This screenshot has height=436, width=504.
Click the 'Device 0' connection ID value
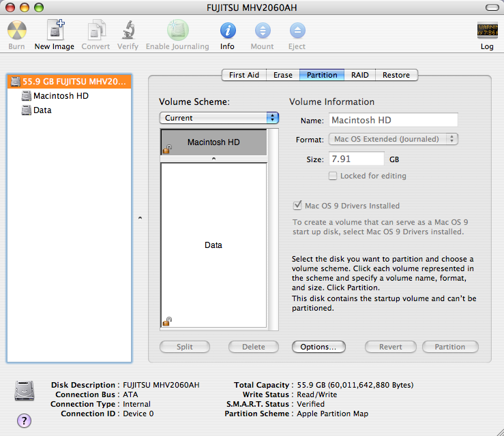click(x=138, y=414)
